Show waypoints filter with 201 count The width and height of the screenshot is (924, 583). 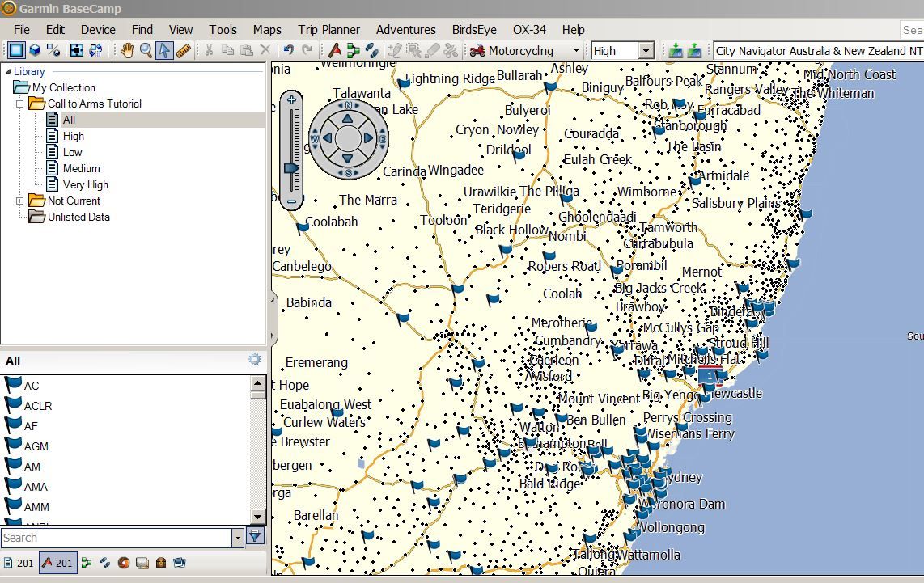[57, 563]
